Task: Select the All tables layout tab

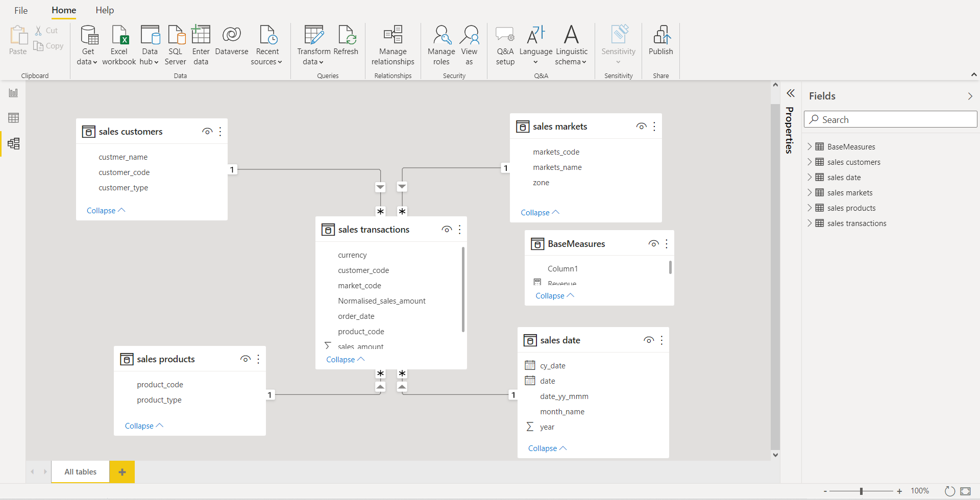Action: coord(81,472)
